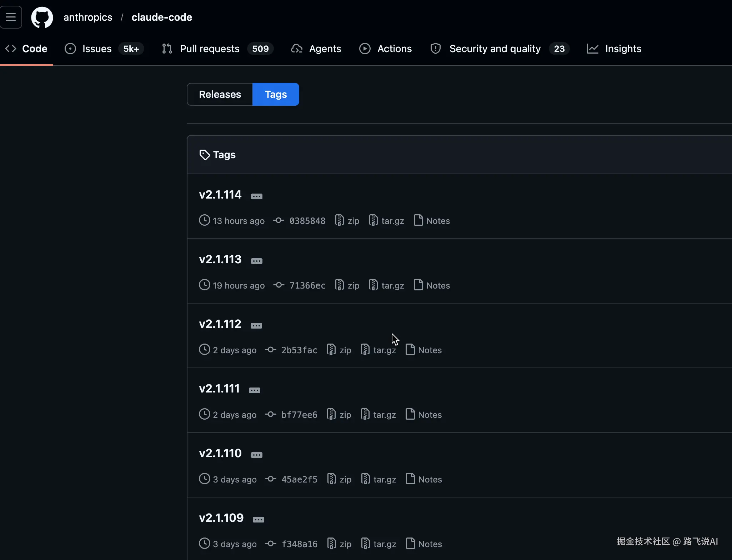Click the GitHub Octocat logo
This screenshot has width=732, height=560.
click(42, 17)
